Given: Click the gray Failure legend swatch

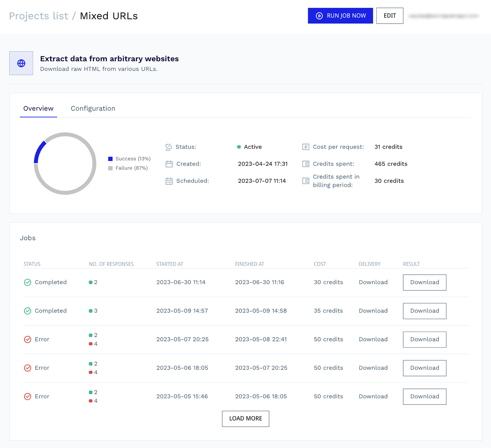Looking at the screenshot, I should tap(110, 168).
